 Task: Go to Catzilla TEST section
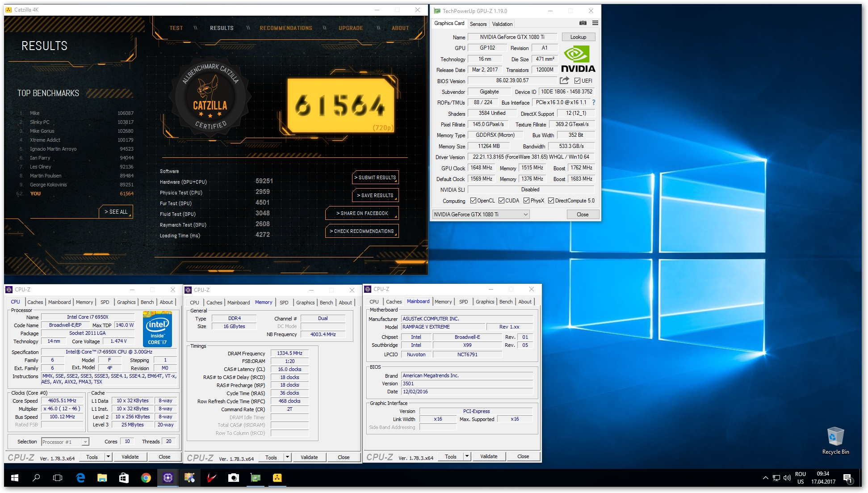pyautogui.click(x=176, y=28)
